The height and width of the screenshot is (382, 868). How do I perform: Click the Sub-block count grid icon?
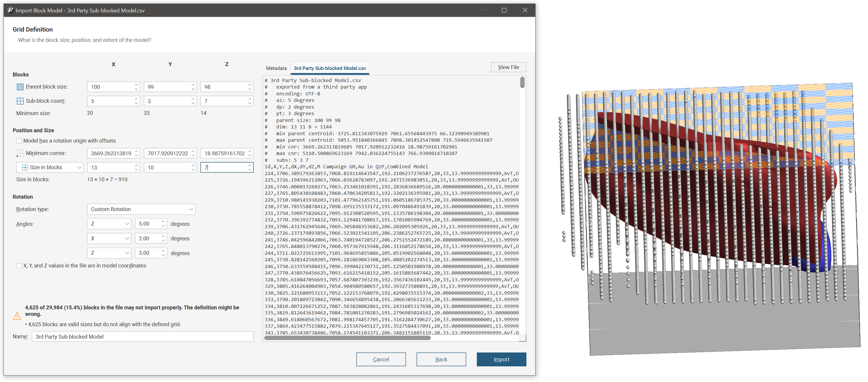point(20,101)
